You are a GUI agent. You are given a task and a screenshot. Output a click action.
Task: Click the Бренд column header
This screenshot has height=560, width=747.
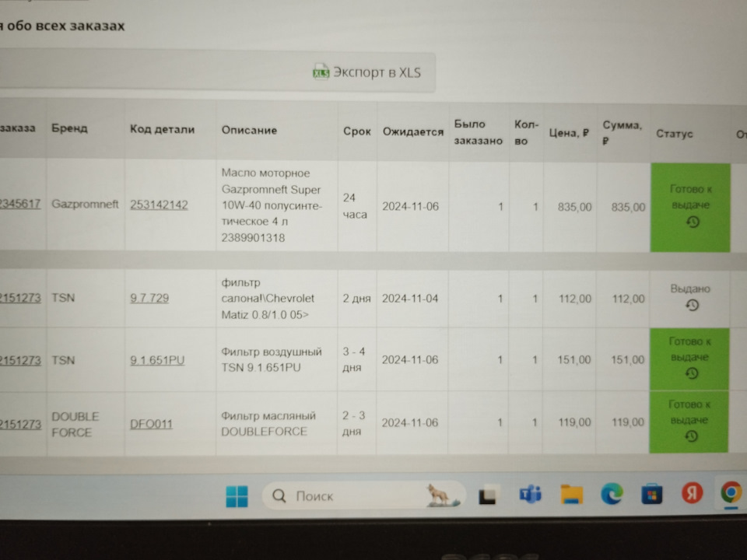point(69,128)
